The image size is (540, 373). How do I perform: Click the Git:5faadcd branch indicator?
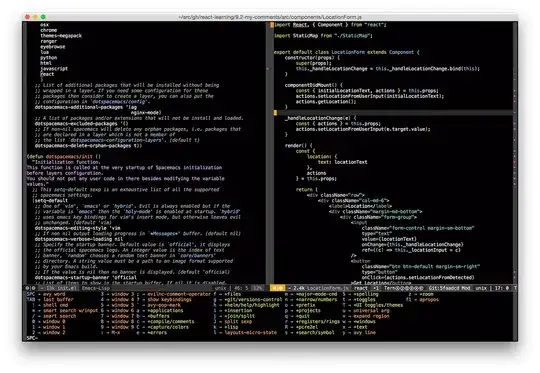click(x=444, y=288)
